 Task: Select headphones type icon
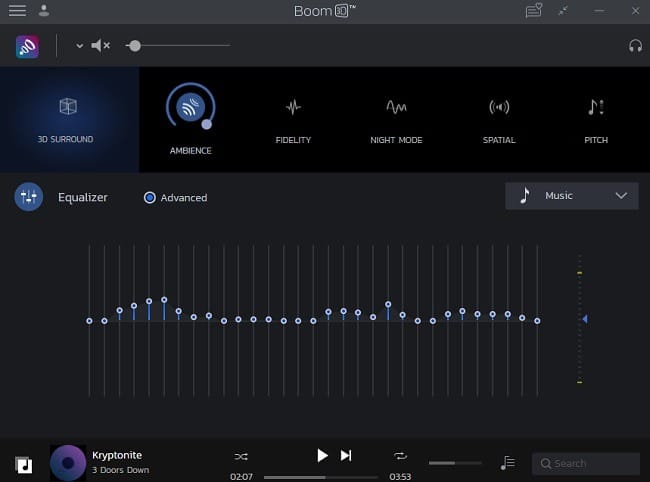[x=635, y=46]
